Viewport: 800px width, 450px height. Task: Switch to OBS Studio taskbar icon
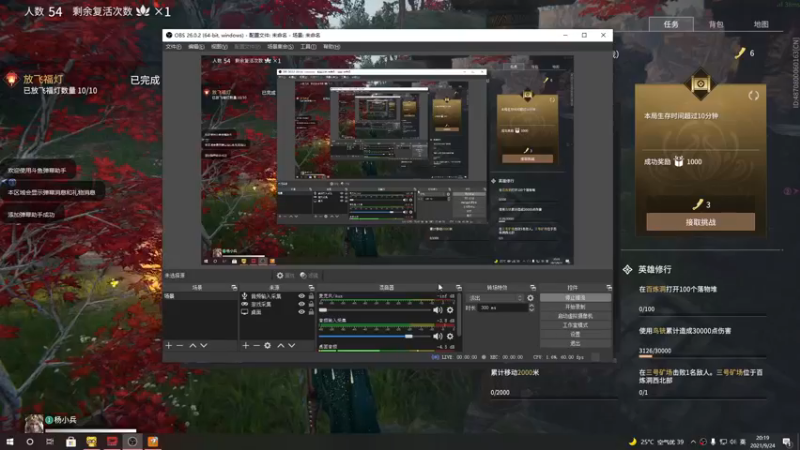click(132, 441)
